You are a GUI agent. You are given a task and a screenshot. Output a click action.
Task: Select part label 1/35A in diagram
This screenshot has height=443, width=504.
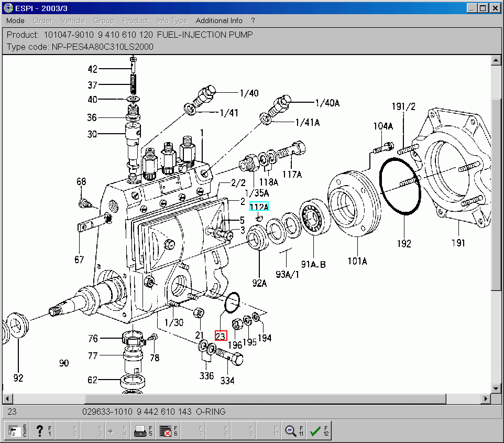[257, 193]
